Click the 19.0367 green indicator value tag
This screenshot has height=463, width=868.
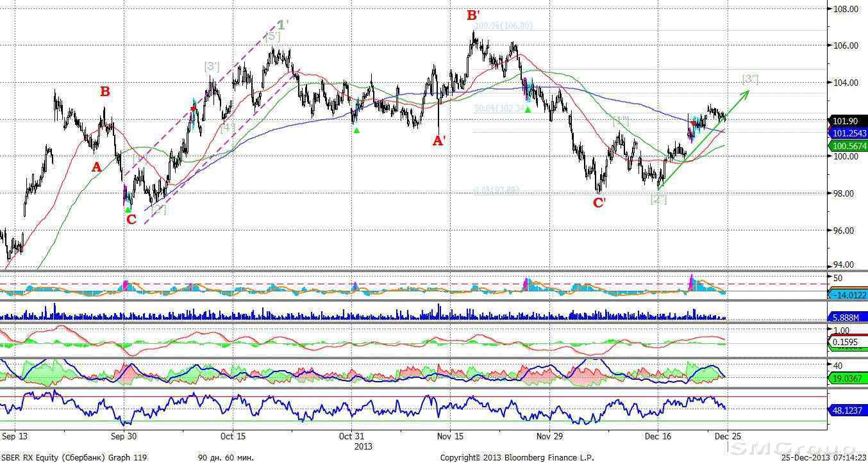847,378
